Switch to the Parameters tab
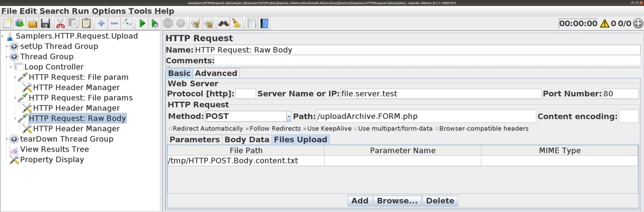 (195, 139)
